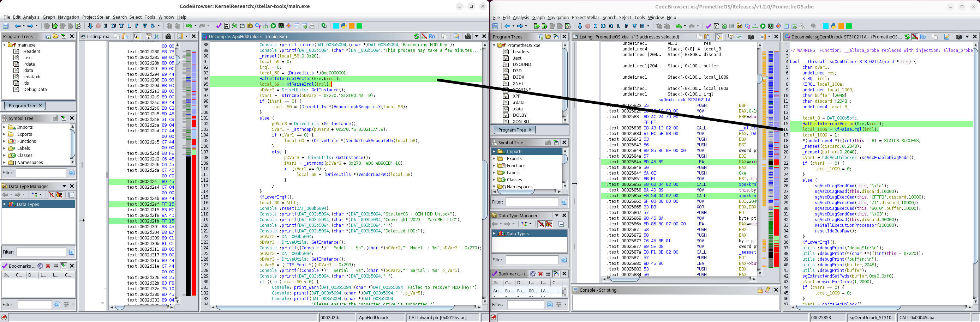Image resolution: width=980 pixels, height=322 pixels.
Task: Click orange color square in main.exe toolbar
Action: tap(352, 26)
